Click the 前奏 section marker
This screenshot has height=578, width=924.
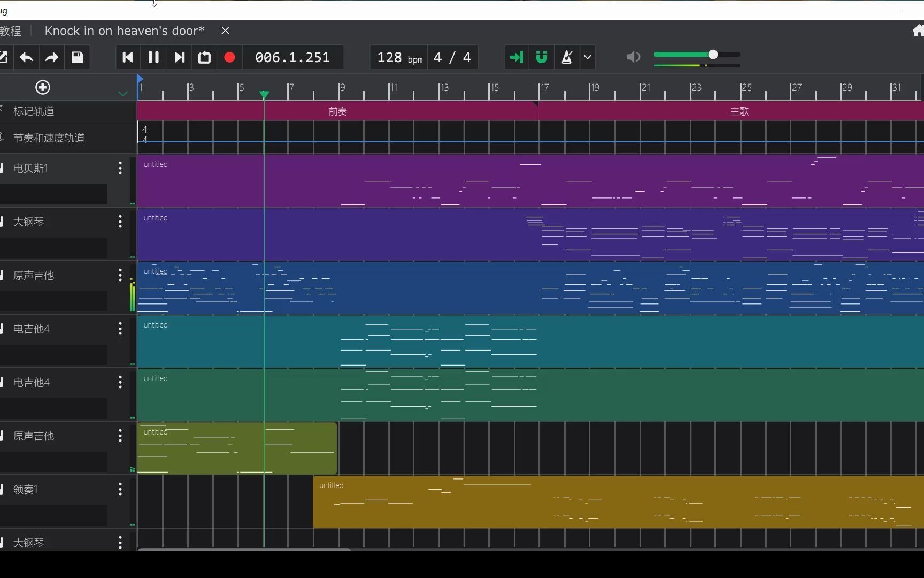pos(337,111)
